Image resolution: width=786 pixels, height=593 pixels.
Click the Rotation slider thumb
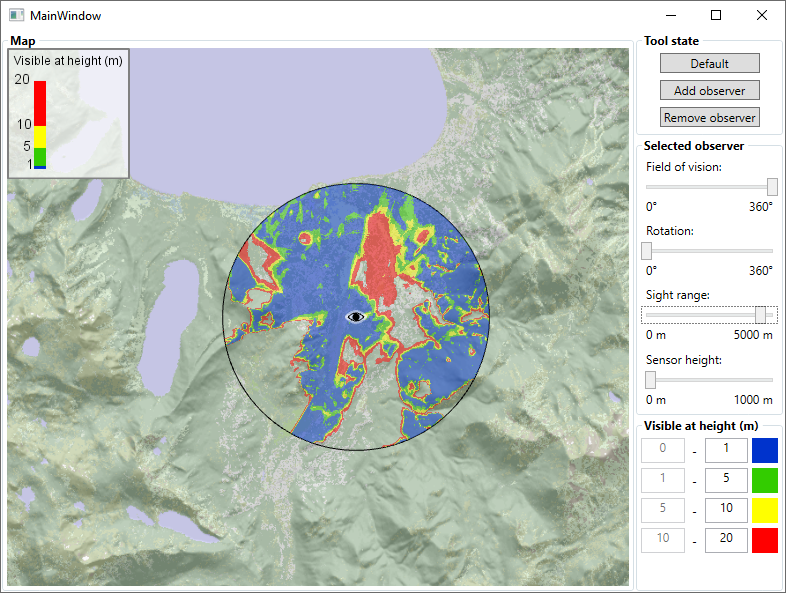(x=647, y=251)
